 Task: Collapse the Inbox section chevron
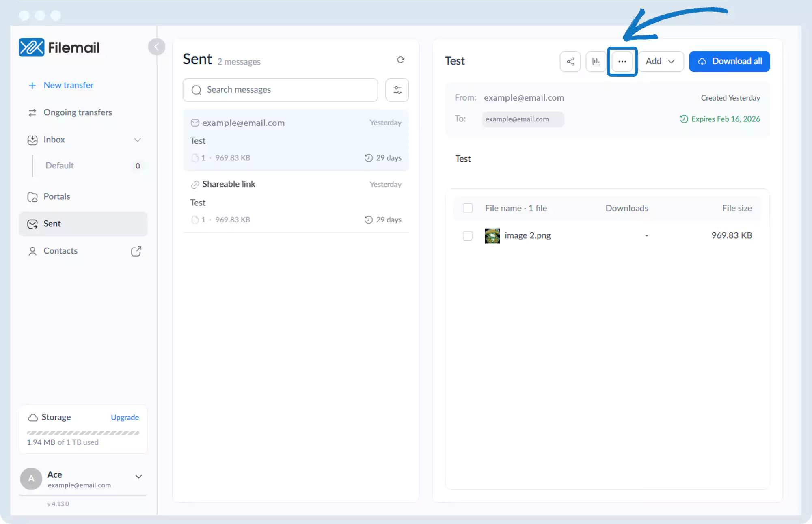138,140
